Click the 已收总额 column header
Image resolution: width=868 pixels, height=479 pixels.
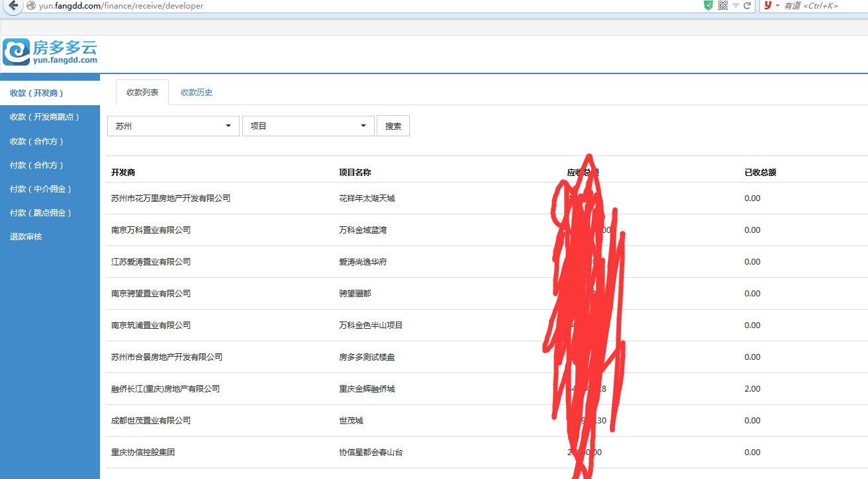pyautogui.click(x=760, y=172)
